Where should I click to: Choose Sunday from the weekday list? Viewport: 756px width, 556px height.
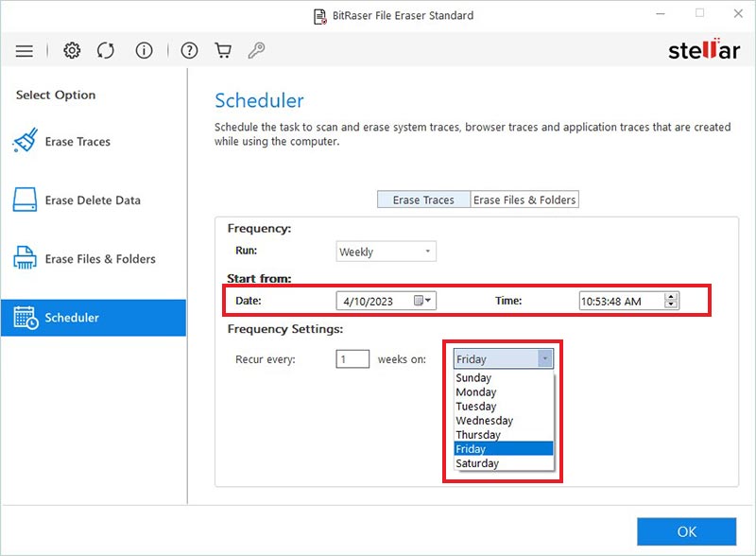[504, 377]
